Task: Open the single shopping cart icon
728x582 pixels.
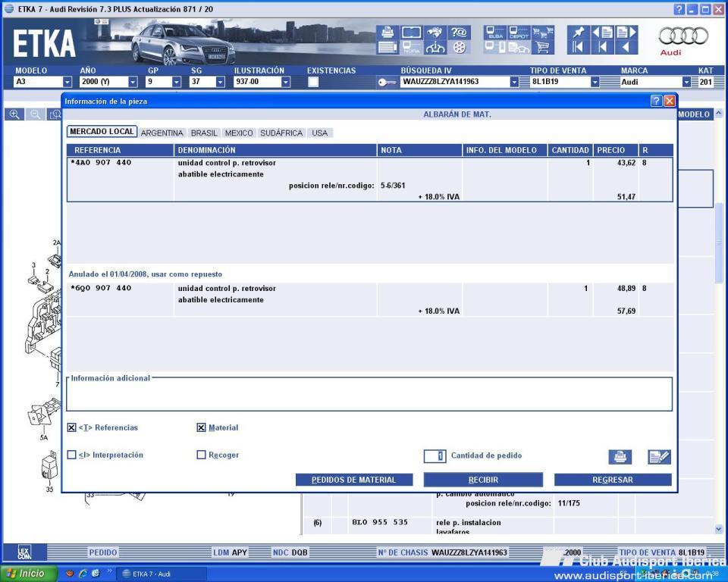Action: [x=542, y=47]
